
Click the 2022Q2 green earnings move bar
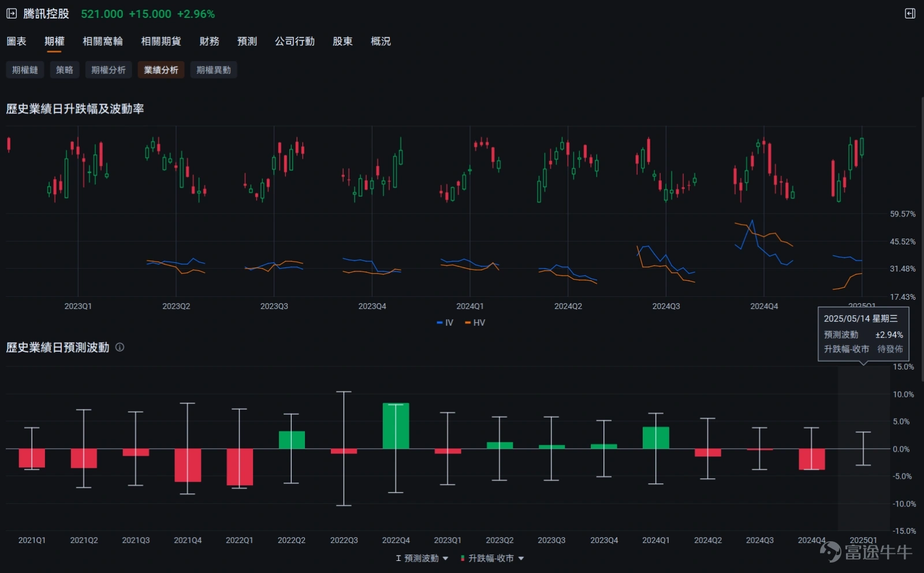click(x=292, y=440)
